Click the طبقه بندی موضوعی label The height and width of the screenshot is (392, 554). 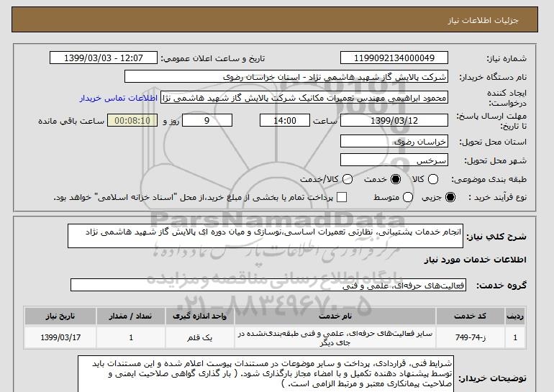click(489, 180)
